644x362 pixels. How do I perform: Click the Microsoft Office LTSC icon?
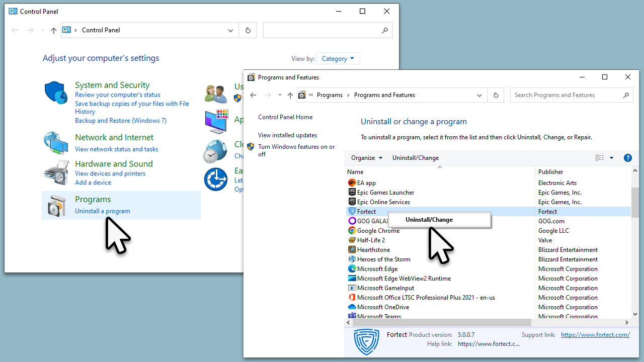point(352,298)
